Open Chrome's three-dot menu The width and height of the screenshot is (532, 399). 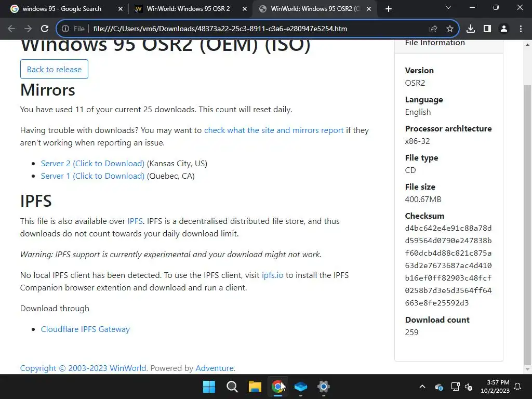point(521,29)
